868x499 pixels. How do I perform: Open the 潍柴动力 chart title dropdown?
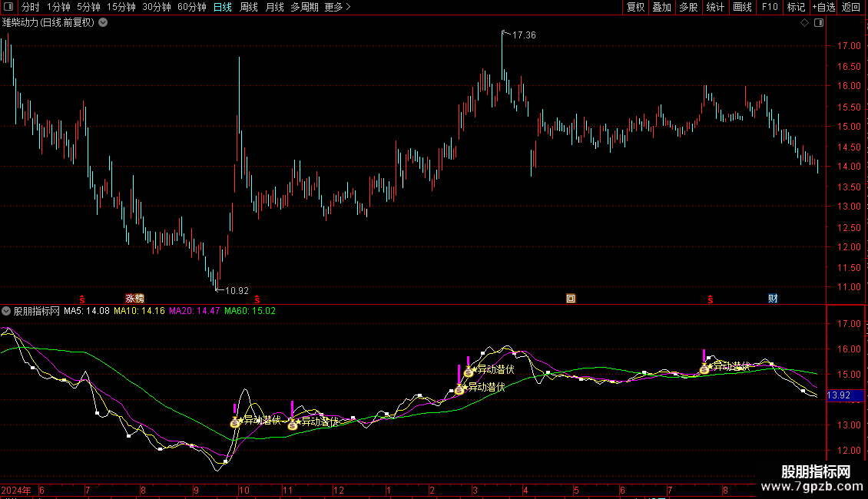tap(103, 23)
